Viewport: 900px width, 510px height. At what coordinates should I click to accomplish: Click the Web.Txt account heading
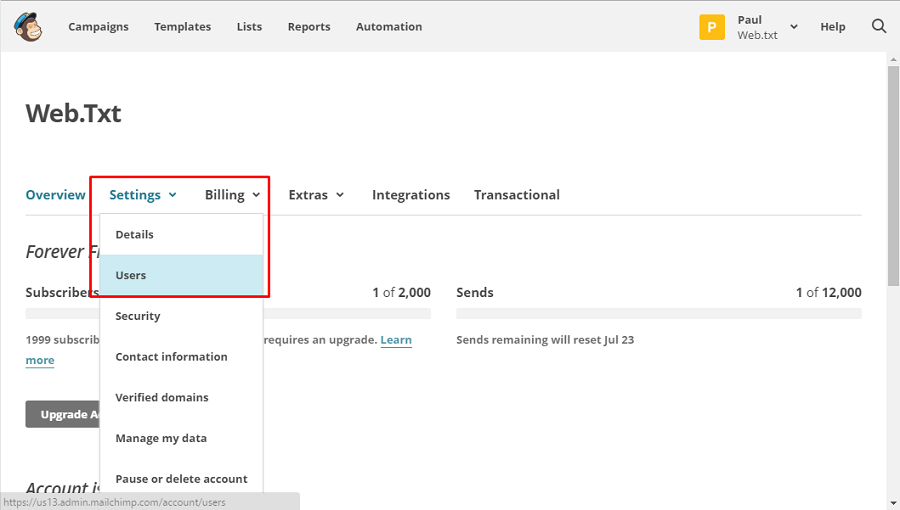[x=73, y=113]
